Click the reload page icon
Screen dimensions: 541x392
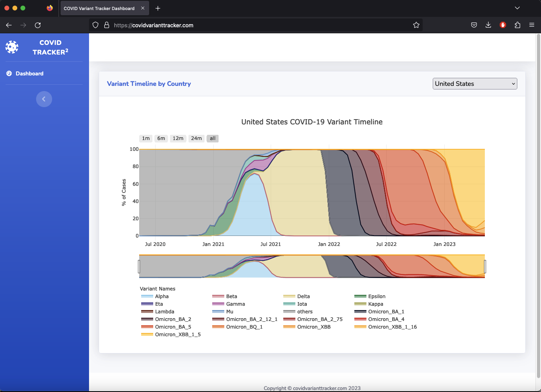tap(38, 25)
